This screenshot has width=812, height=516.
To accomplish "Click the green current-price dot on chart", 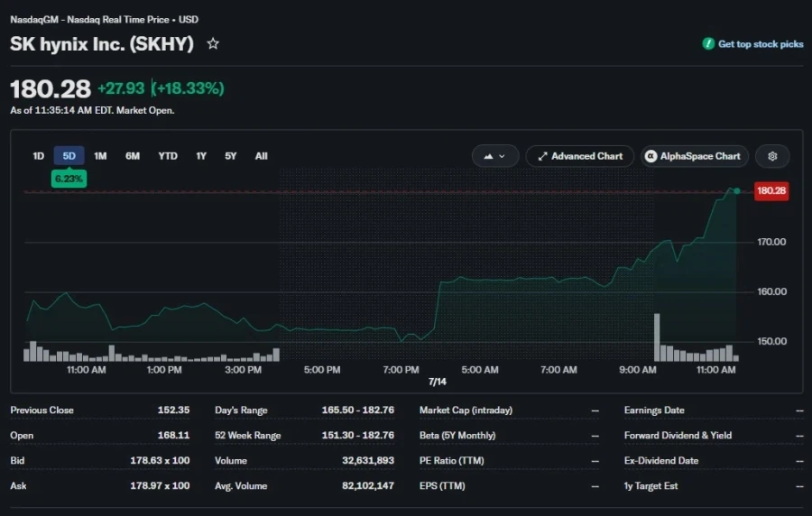I will pos(737,191).
